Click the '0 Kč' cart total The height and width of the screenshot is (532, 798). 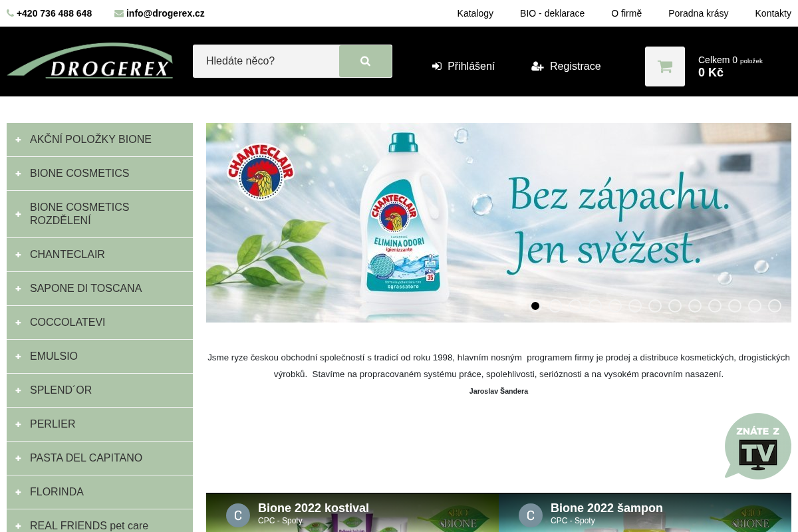pos(711,72)
